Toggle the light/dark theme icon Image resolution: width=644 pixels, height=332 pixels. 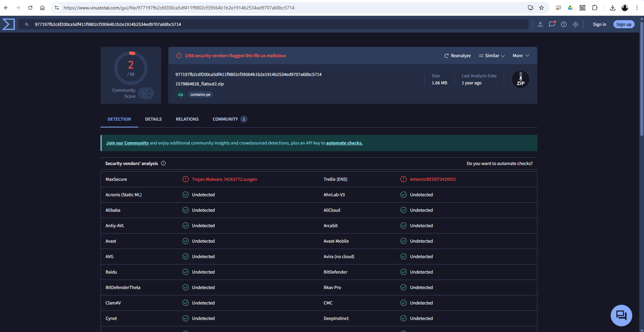(x=575, y=24)
